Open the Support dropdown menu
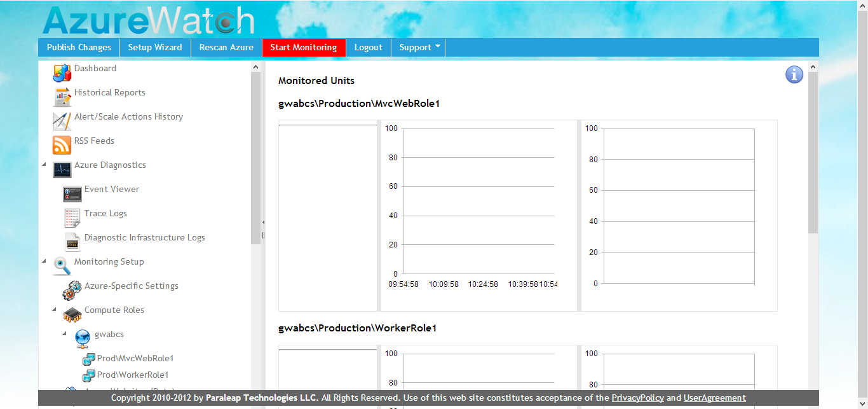This screenshot has height=409, width=868. pyautogui.click(x=418, y=47)
